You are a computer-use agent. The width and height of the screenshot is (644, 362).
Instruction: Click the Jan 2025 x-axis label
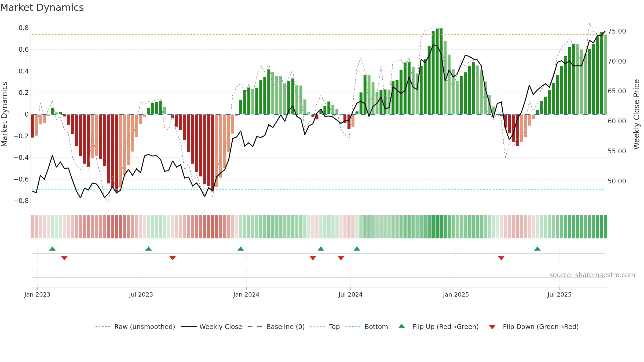tap(456, 294)
